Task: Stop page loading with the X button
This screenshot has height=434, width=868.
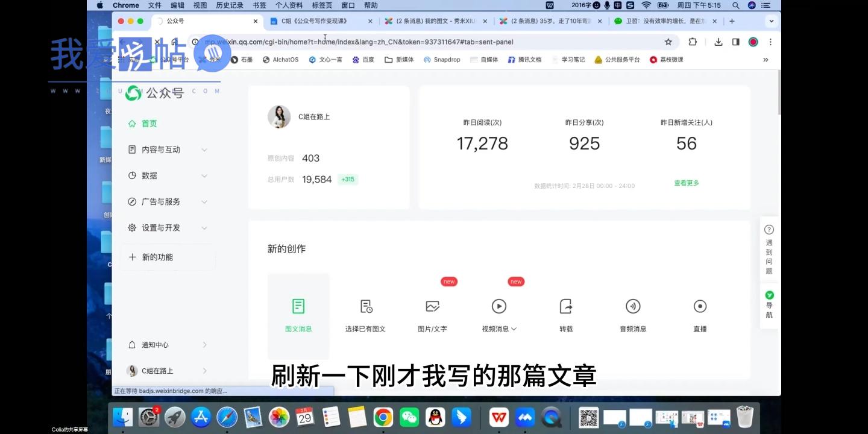Action: (x=157, y=42)
